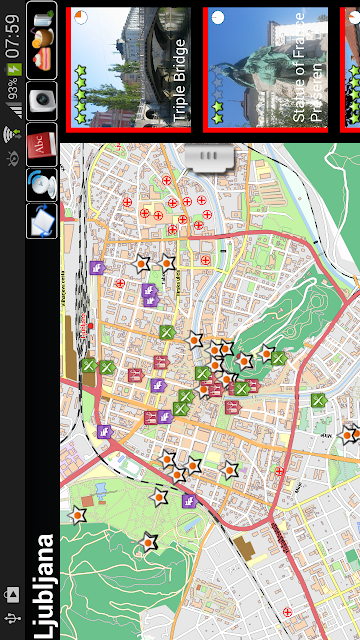Tap the Triple Bridge five-star rating
The width and height of the screenshot is (360, 640).
[80, 95]
